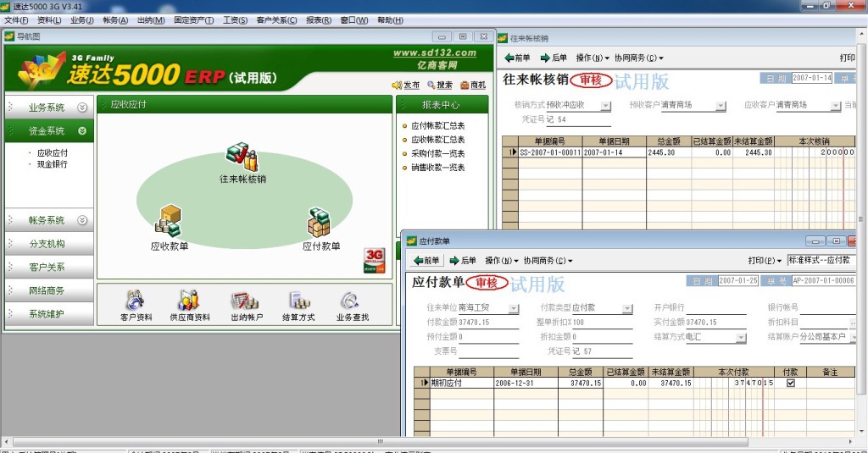Open 销售收款一览表 report link

[x=437, y=168]
